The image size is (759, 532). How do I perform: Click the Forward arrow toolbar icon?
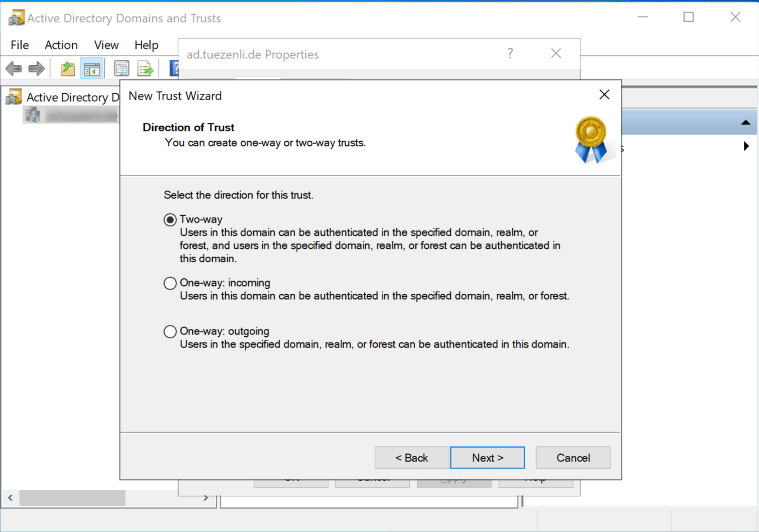click(x=36, y=69)
